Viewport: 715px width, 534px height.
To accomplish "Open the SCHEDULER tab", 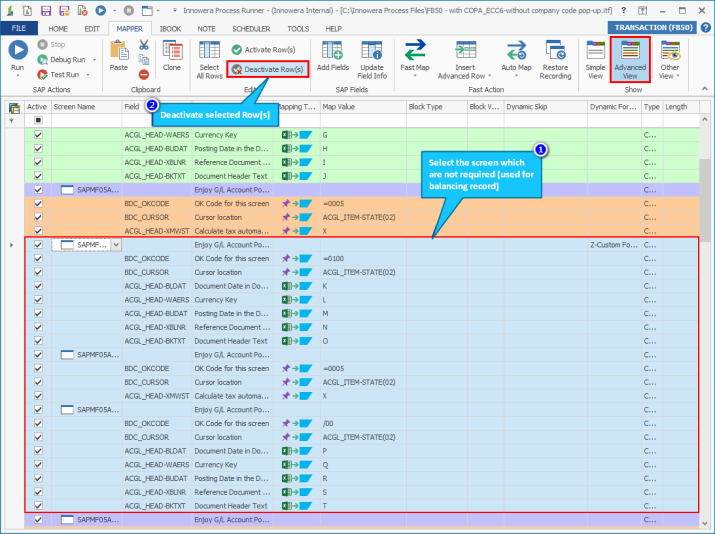I will point(251,28).
